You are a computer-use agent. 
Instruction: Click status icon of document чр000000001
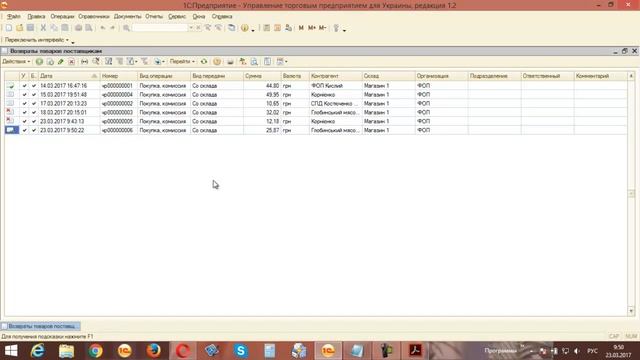click(x=11, y=86)
